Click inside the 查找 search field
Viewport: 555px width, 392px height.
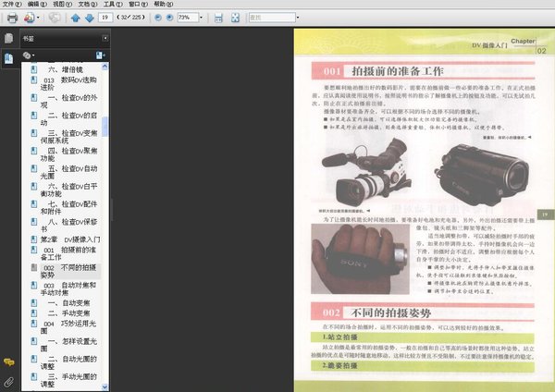272,18
